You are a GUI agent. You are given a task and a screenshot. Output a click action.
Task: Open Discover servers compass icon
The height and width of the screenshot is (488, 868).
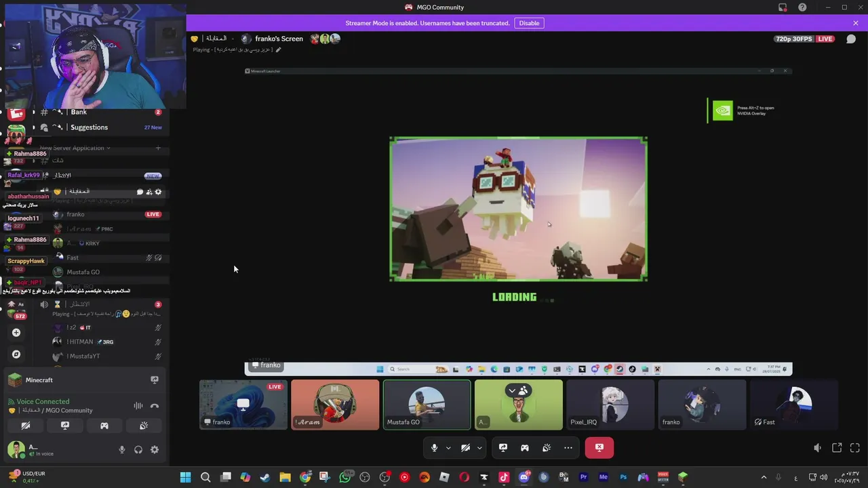click(16, 354)
